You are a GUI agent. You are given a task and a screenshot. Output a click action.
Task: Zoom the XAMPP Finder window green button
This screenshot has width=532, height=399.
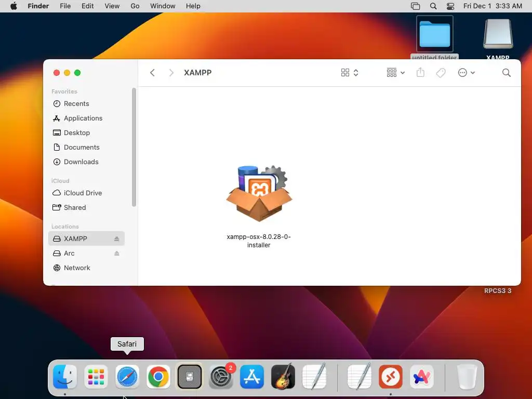(77, 73)
